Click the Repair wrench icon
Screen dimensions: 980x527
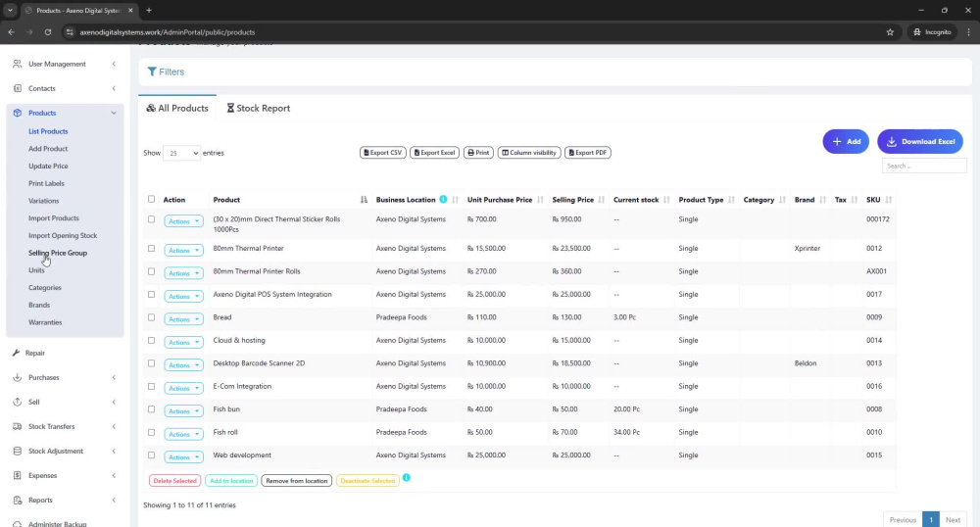tap(17, 353)
